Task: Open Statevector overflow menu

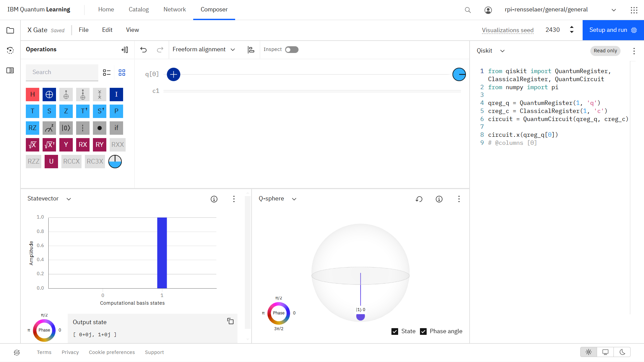Action: [234, 199]
